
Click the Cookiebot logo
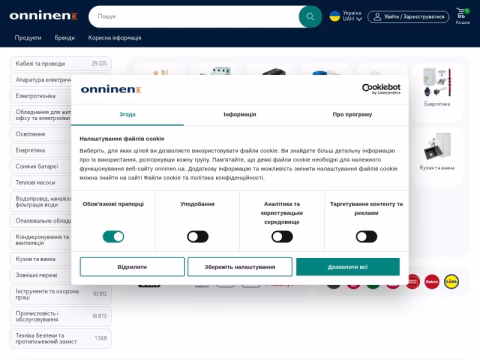point(381,89)
